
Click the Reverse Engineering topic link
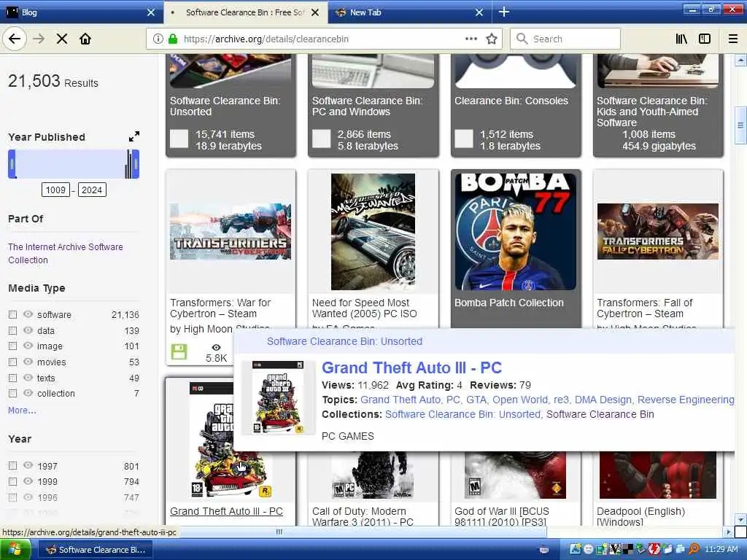pyautogui.click(x=686, y=400)
